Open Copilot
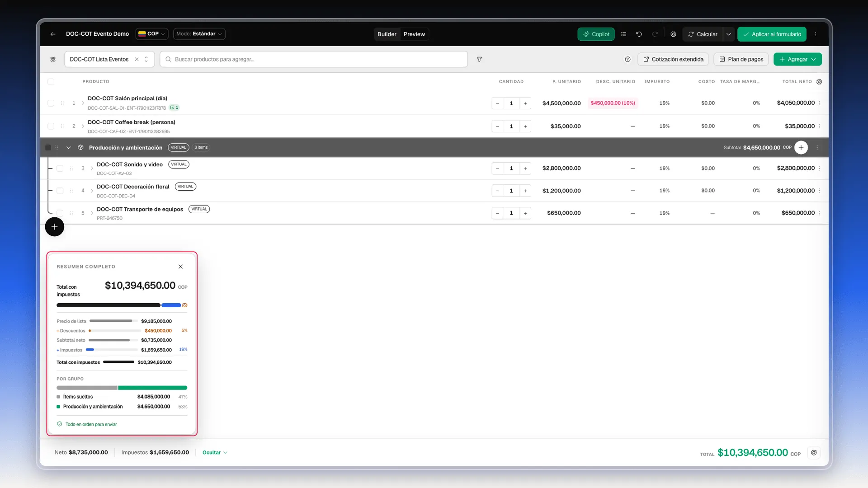This screenshot has width=868, height=488. pos(596,34)
